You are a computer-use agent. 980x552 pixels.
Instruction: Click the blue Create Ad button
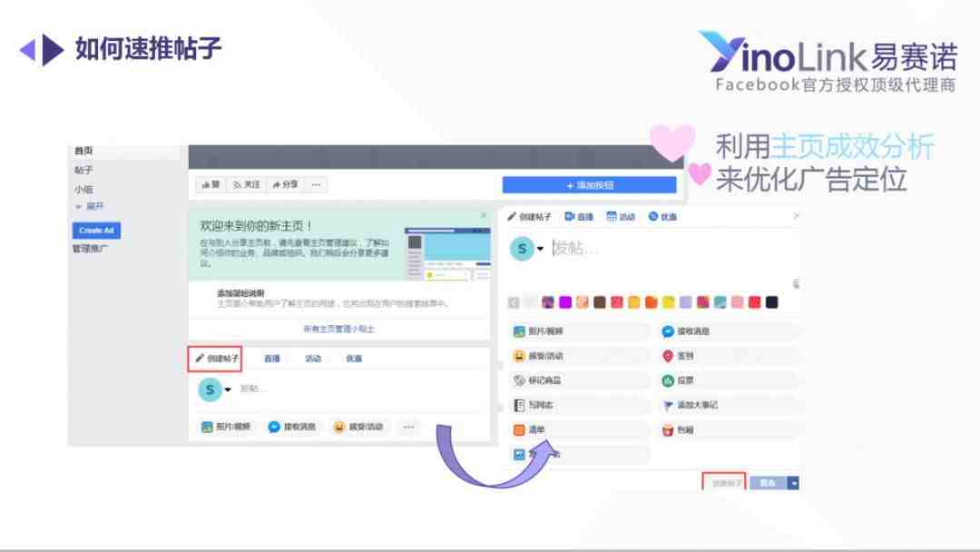96,231
